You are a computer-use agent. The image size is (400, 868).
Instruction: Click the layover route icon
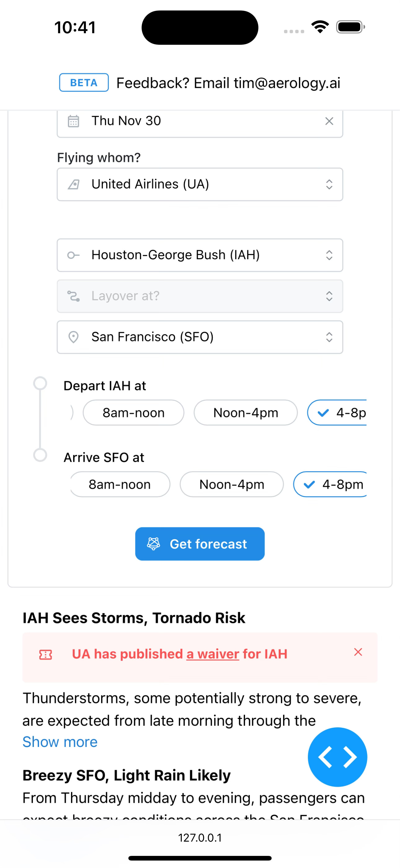point(73,296)
